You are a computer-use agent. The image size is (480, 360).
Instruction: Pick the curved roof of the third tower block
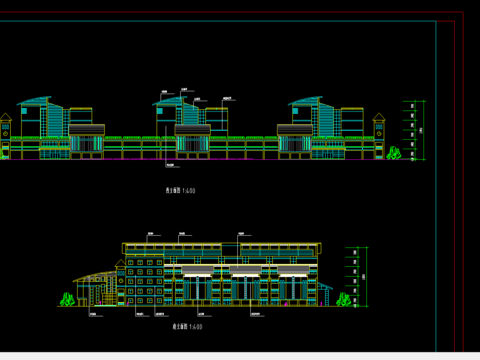coord(305,101)
